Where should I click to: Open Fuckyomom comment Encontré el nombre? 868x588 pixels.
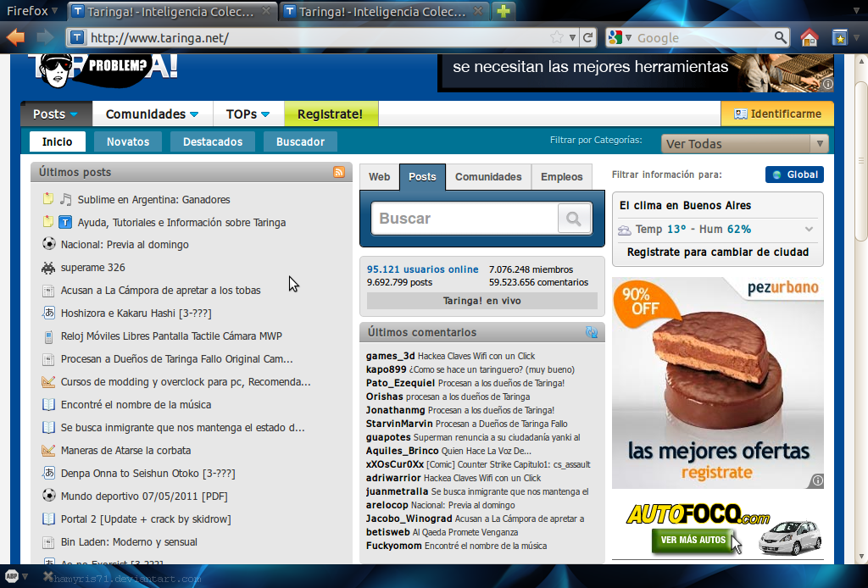pos(486,546)
